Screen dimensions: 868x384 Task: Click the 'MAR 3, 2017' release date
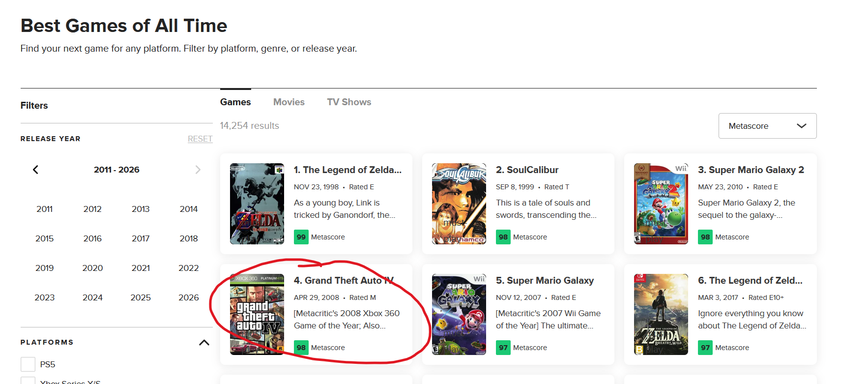[x=718, y=297]
